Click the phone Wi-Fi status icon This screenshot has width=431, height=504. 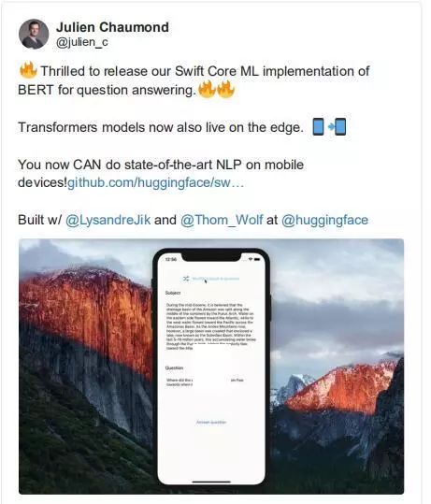point(251,259)
